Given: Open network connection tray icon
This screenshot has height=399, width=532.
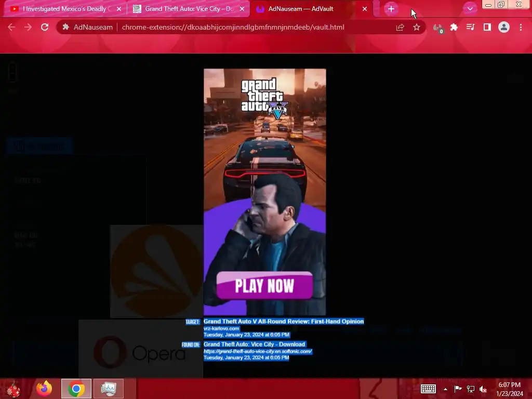Looking at the screenshot, I should tap(471, 389).
